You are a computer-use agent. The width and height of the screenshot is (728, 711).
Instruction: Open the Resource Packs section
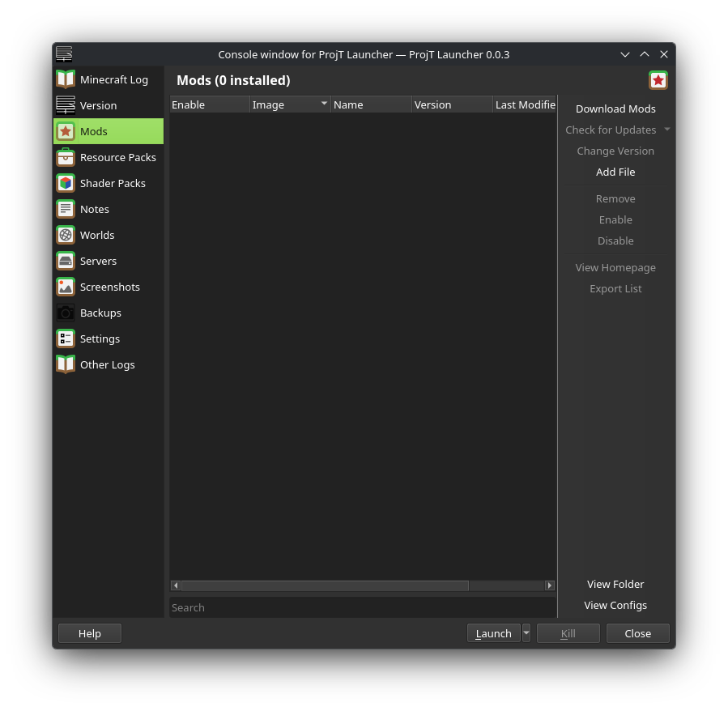117,157
